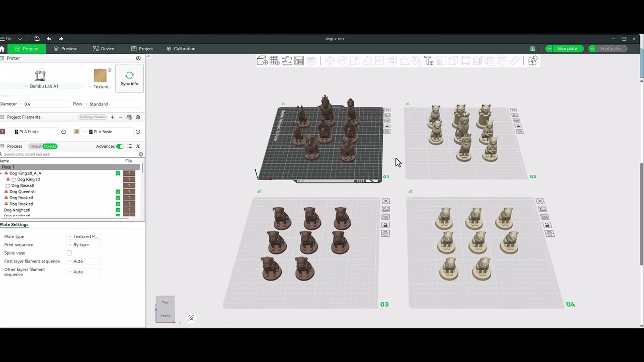
Task: Click the Add model cube icon
Action: 262,61
